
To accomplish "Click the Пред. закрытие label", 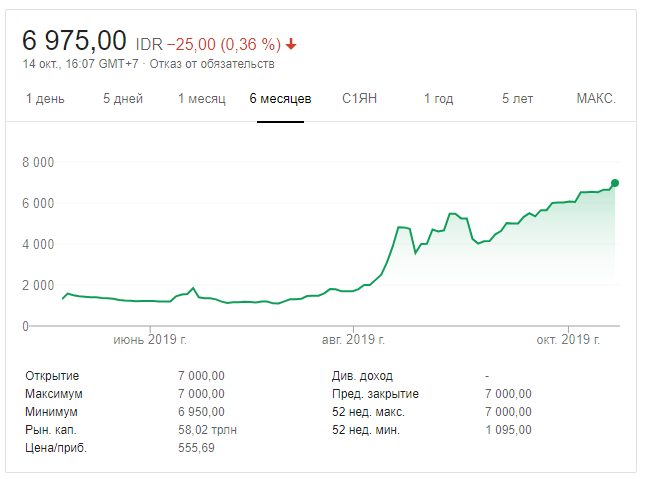I will click(x=375, y=394).
